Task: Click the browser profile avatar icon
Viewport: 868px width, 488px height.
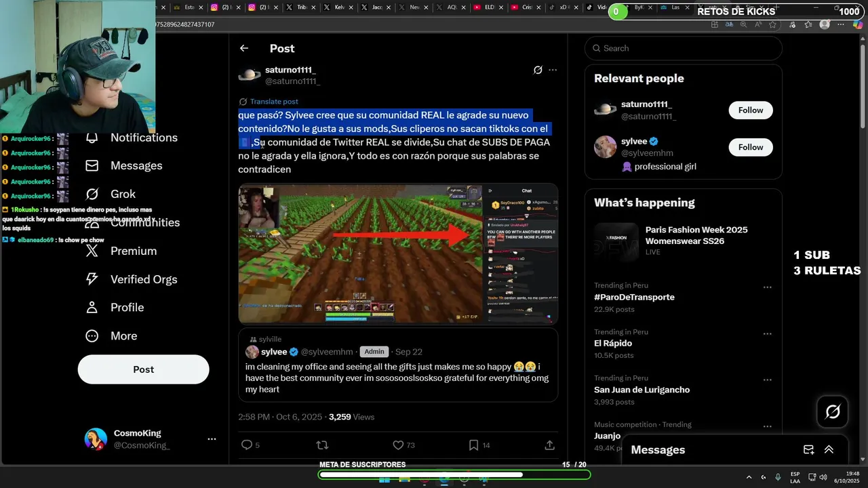Action: click(x=825, y=24)
